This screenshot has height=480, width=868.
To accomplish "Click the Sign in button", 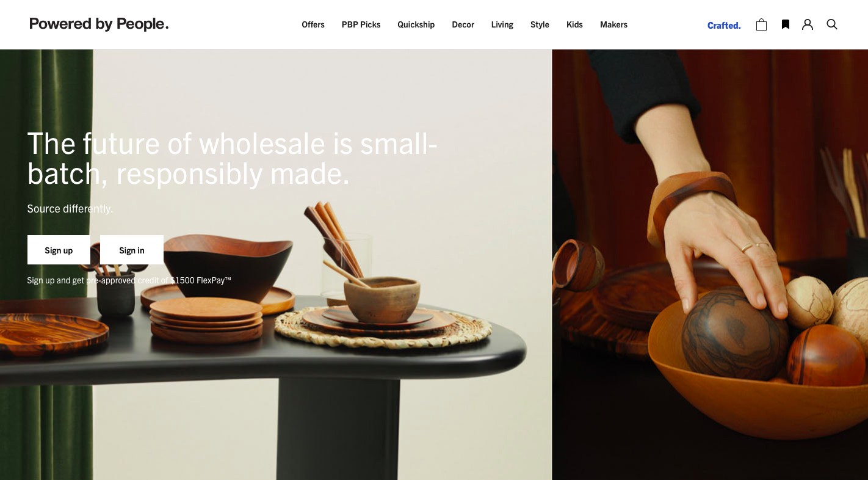I will click(132, 250).
